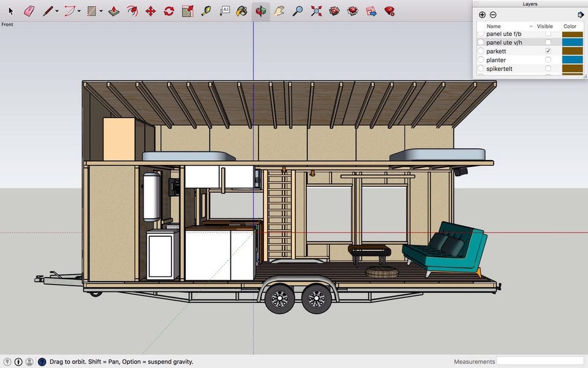The height and width of the screenshot is (368, 588).
Task: Pick the Move tool with four arrows
Action: tap(151, 11)
